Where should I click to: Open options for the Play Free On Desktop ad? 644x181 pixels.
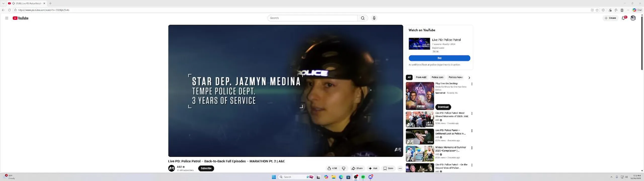pos(472,84)
